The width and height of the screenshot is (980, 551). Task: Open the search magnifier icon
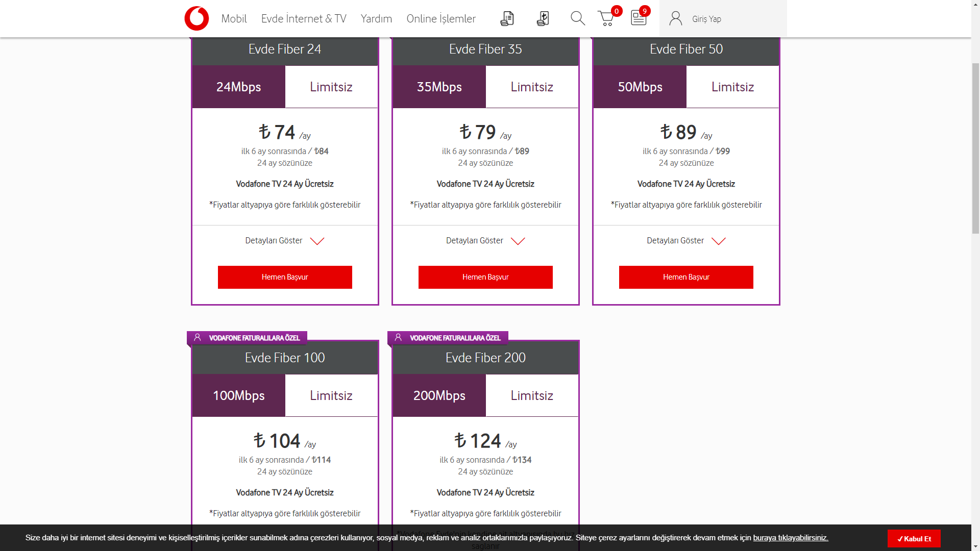[577, 18]
